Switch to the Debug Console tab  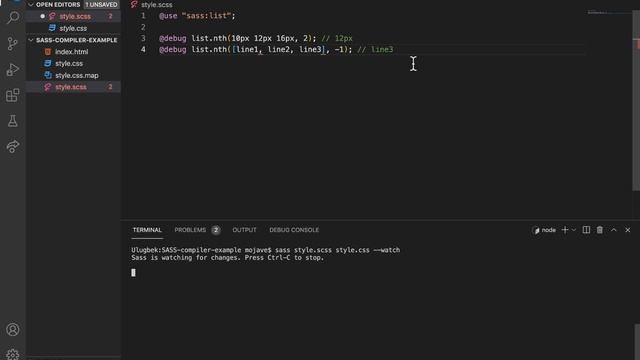coord(294,230)
